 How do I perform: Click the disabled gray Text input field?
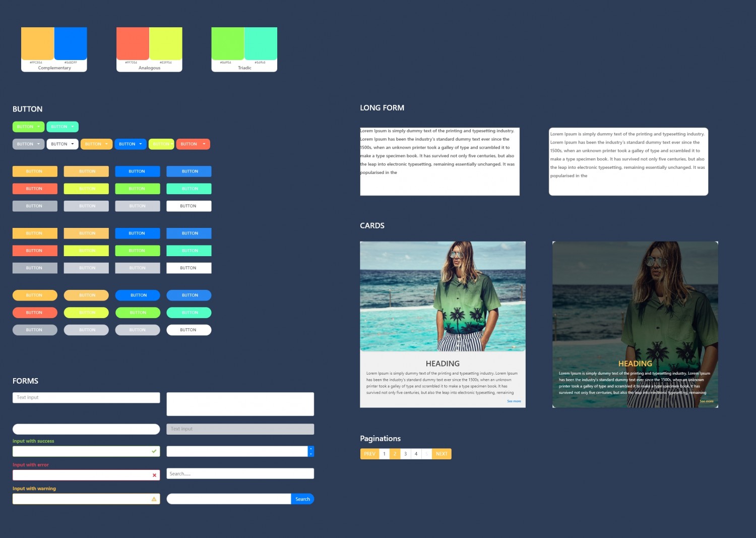pos(240,429)
